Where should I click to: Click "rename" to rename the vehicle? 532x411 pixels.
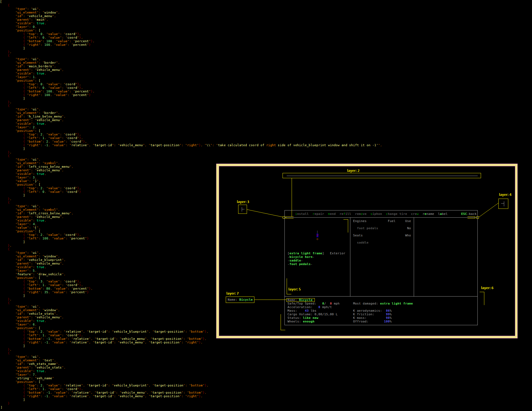click(428, 214)
